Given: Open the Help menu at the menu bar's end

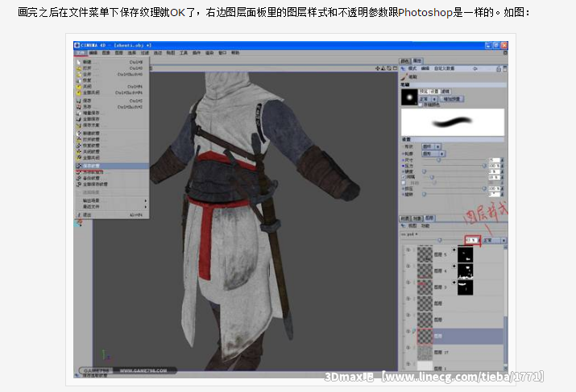Looking at the screenshot, I should [235, 53].
